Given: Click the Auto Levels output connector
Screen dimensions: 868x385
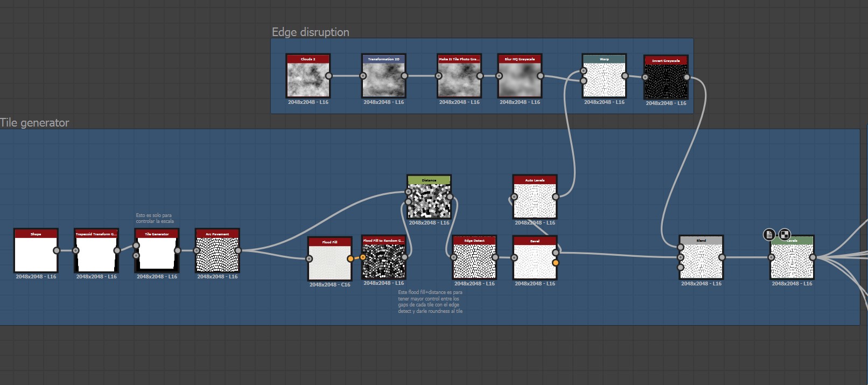Looking at the screenshot, I should click(555, 197).
